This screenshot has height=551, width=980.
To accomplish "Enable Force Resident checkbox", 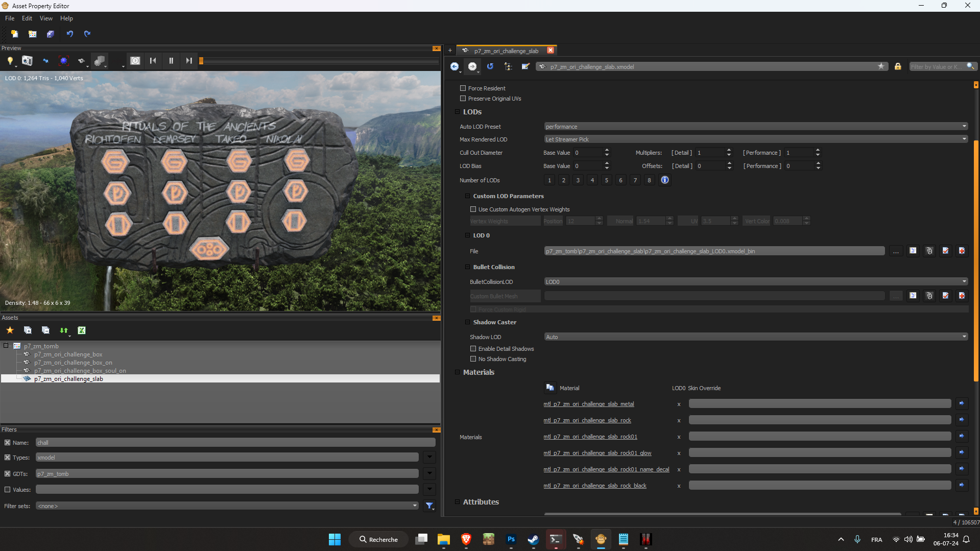I will 463,88.
